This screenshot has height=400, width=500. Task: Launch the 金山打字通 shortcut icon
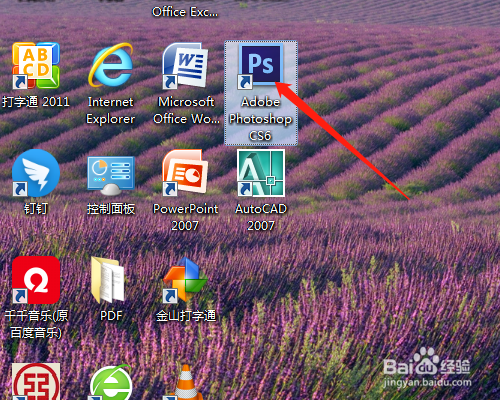tap(185, 280)
